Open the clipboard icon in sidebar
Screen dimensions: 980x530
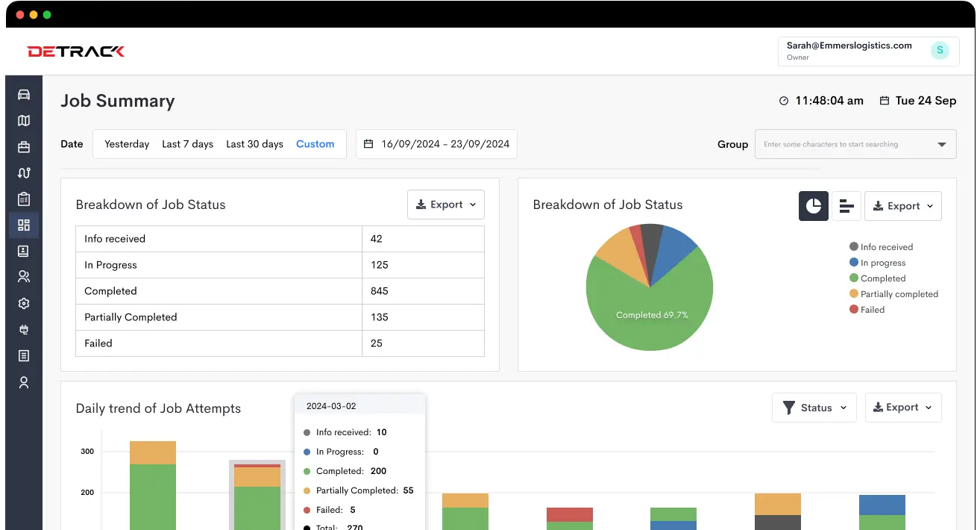coord(24,199)
